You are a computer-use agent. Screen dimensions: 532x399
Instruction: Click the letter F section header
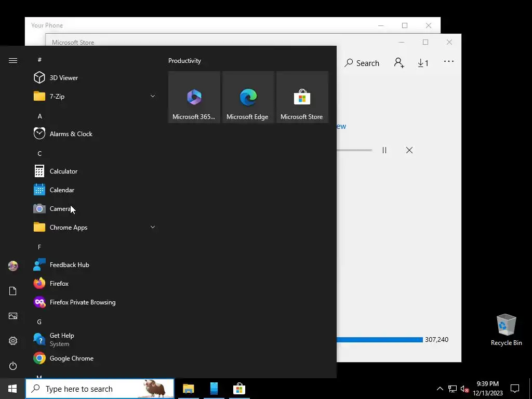tap(39, 247)
